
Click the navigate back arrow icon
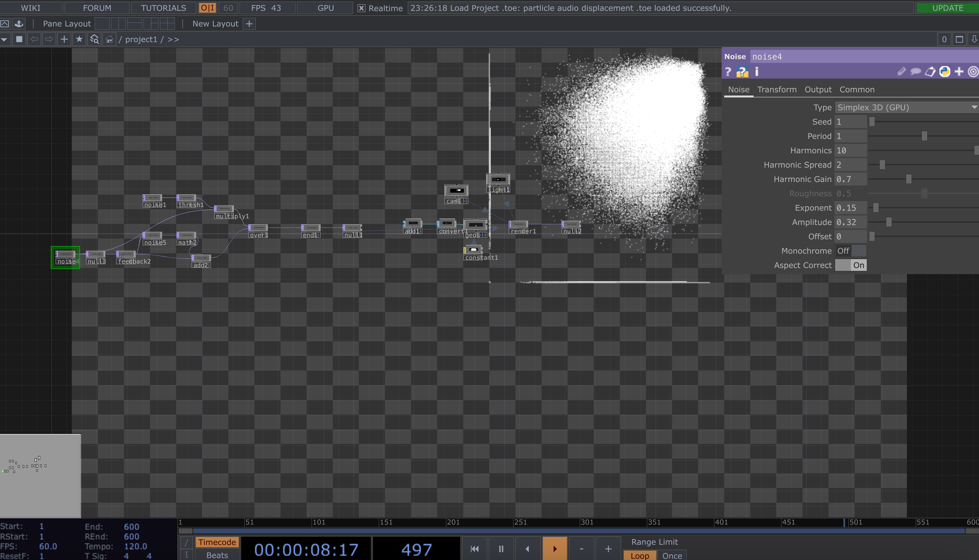pos(34,39)
